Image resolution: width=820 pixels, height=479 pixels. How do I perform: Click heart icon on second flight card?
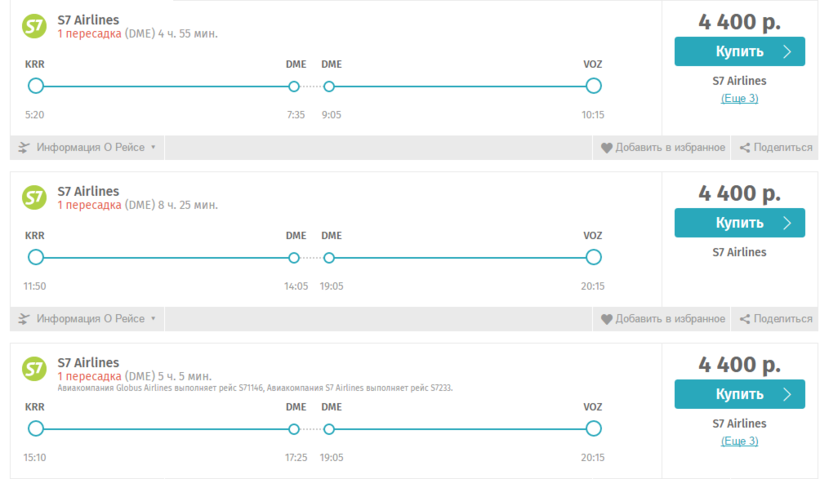[606, 319]
